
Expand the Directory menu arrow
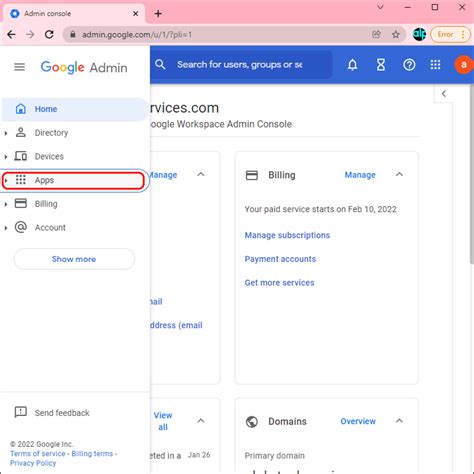point(6,133)
